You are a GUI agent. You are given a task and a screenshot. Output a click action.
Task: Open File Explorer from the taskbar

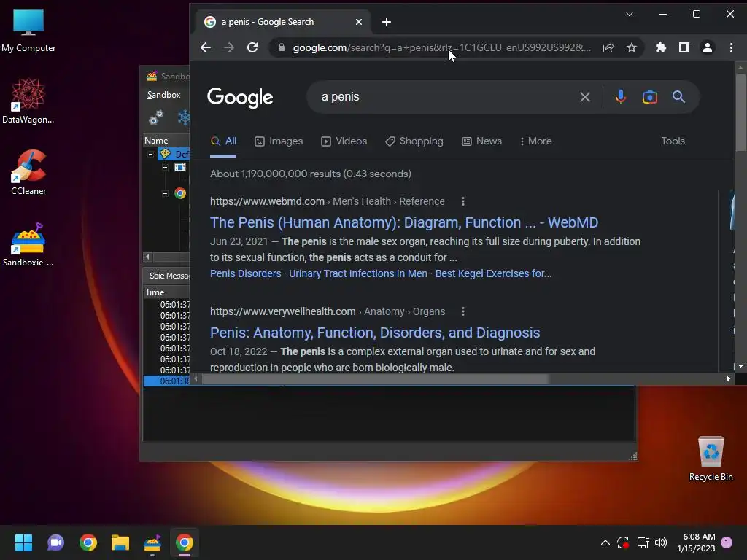pos(120,542)
